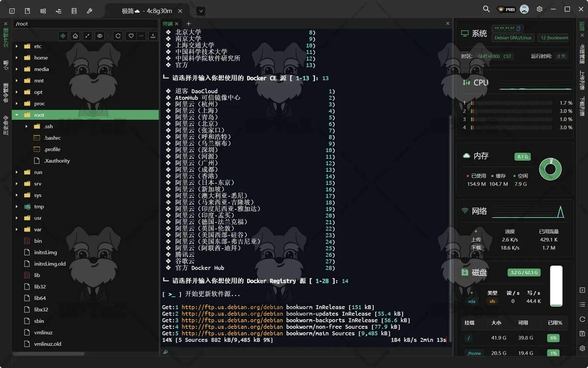
Task: Click the CPU core 1 usage bar
Action: pos(511,103)
